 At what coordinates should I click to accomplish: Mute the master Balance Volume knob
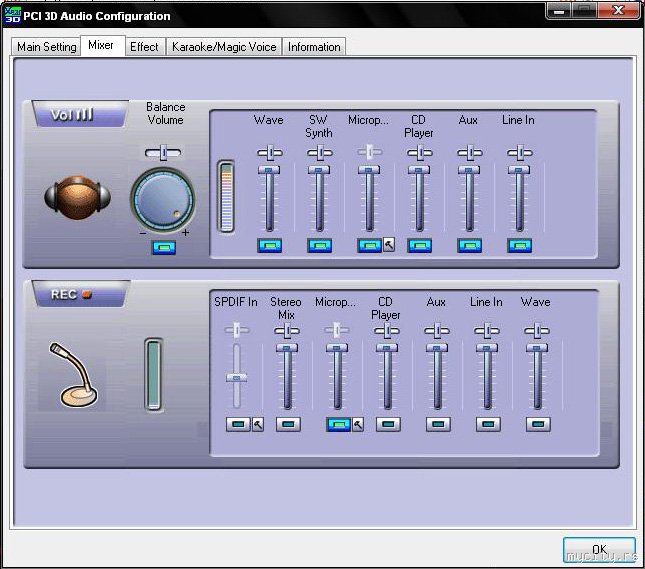[164, 247]
